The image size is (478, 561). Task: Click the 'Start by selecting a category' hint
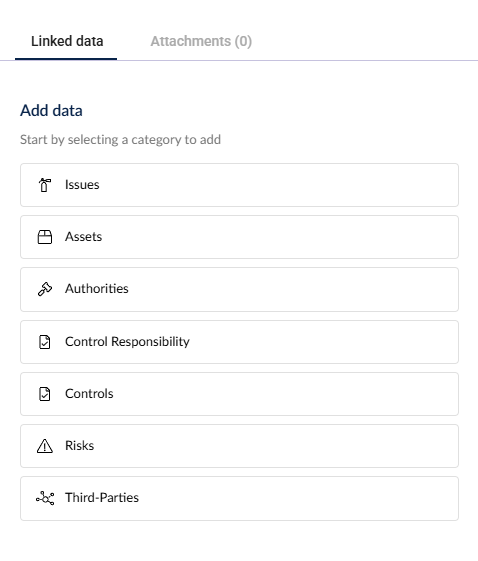[120, 140]
